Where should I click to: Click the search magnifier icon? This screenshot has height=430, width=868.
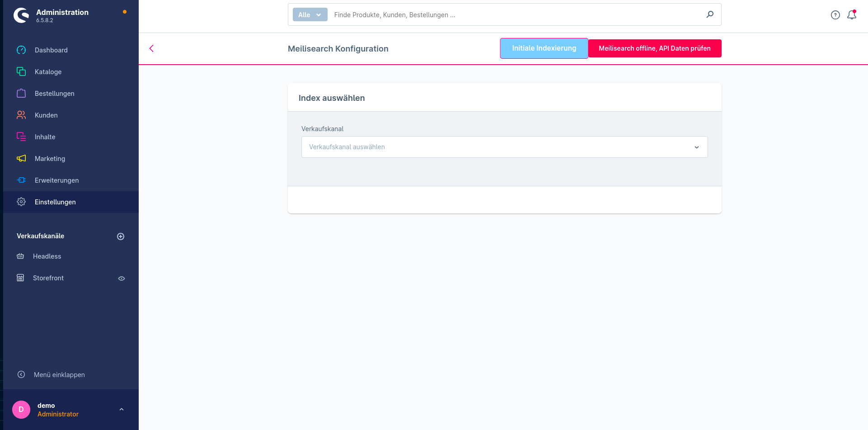[x=710, y=14]
